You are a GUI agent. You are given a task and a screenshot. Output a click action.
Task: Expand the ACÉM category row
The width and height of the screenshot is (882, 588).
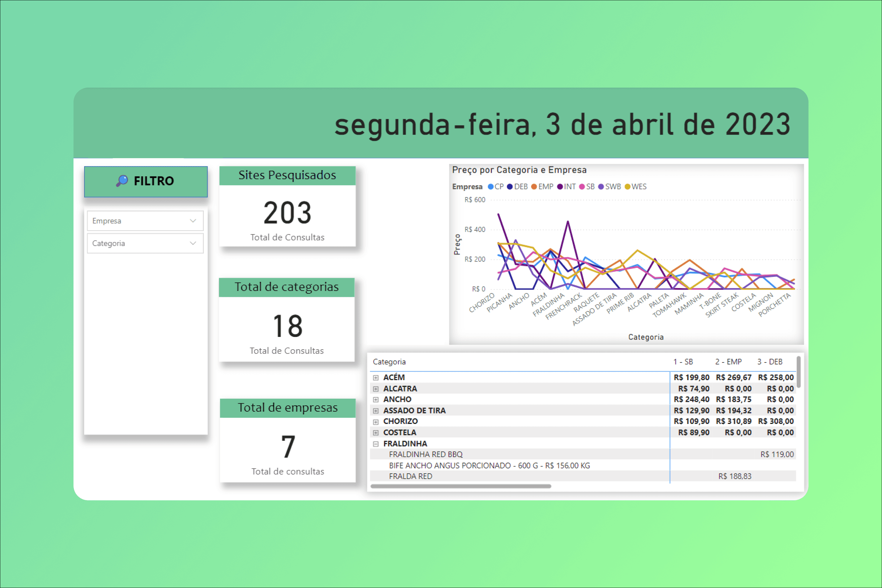375,377
